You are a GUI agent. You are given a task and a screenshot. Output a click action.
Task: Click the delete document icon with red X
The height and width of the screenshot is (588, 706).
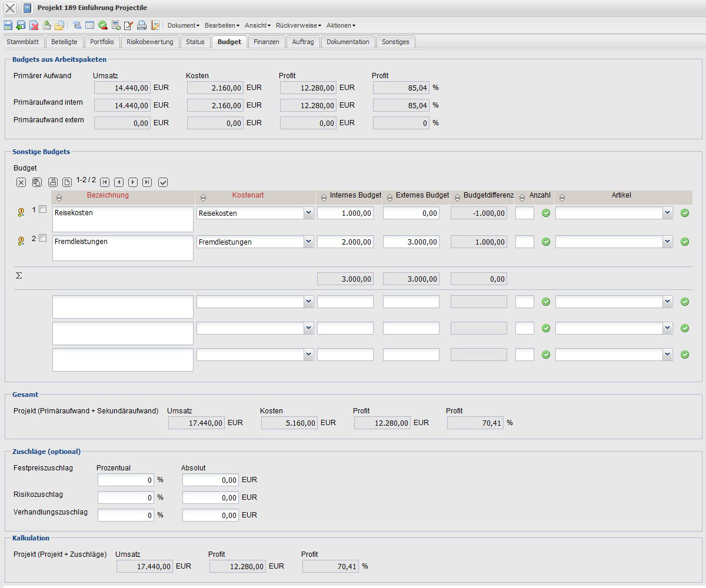(x=34, y=25)
